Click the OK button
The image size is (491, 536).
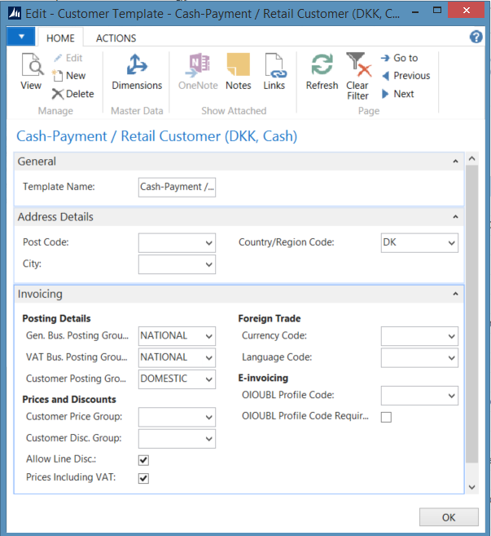(449, 517)
